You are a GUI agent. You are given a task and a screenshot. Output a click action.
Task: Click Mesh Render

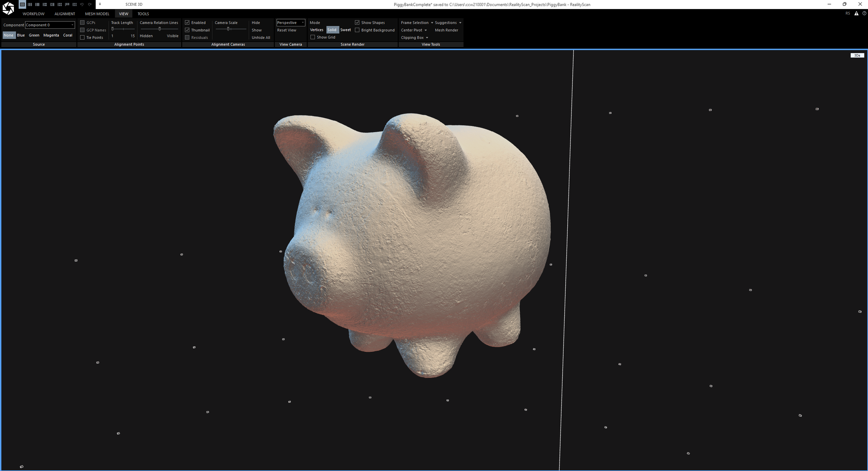(446, 30)
